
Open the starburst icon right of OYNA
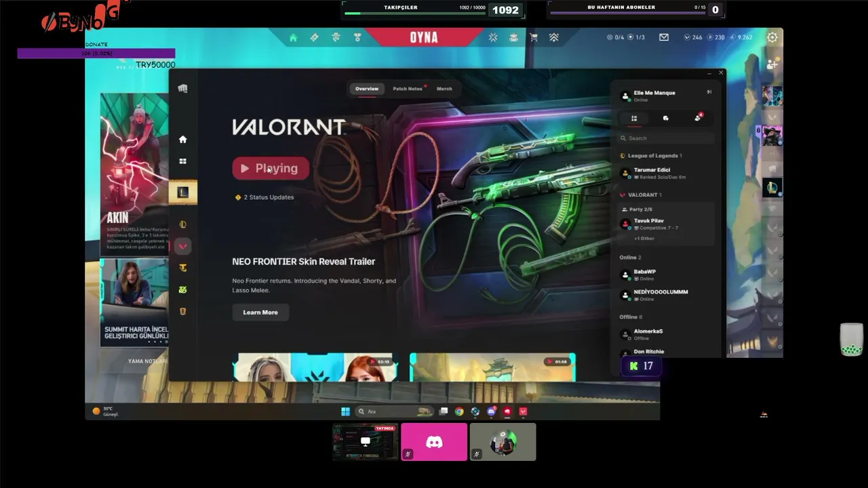tap(493, 38)
